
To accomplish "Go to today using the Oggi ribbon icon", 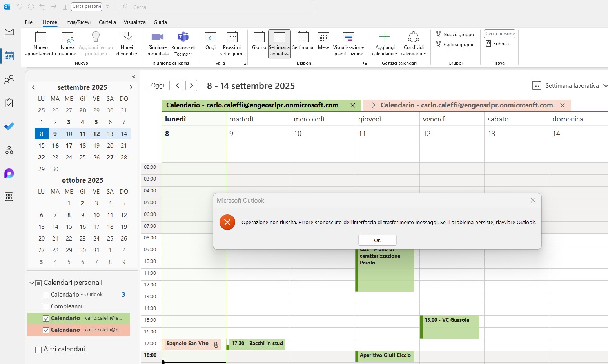I will tap(211, 41).
